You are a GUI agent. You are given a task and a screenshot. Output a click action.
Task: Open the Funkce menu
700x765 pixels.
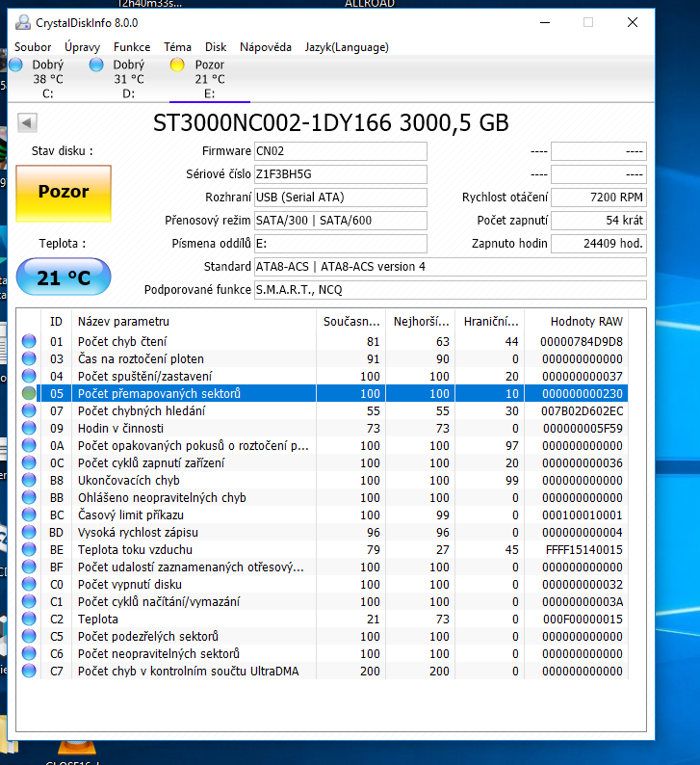132,46
